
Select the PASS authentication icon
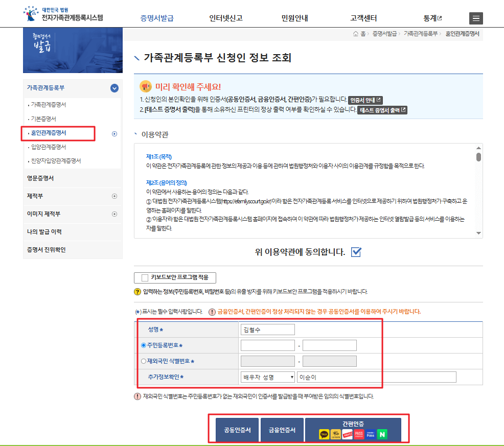point(358,433)
